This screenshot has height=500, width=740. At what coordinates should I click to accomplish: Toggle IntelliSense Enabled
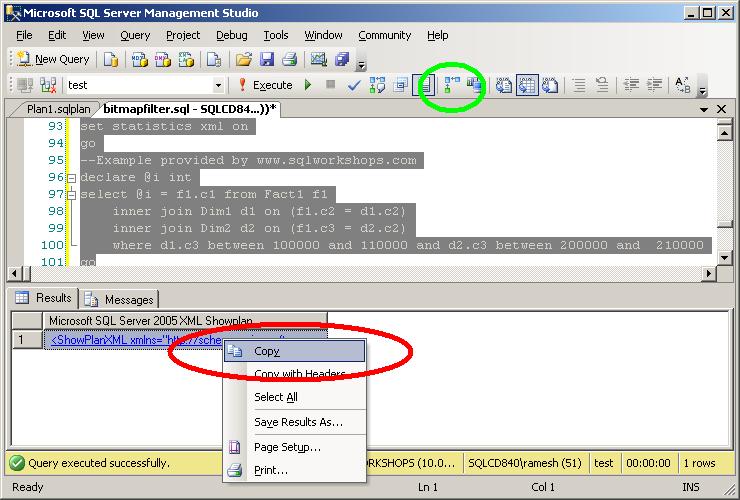coord(424,85)
